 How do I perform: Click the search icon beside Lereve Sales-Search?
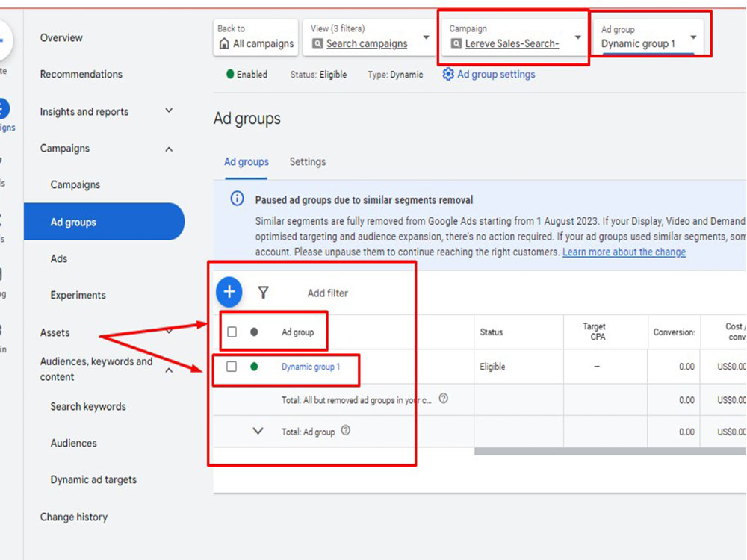click(456, 44)
